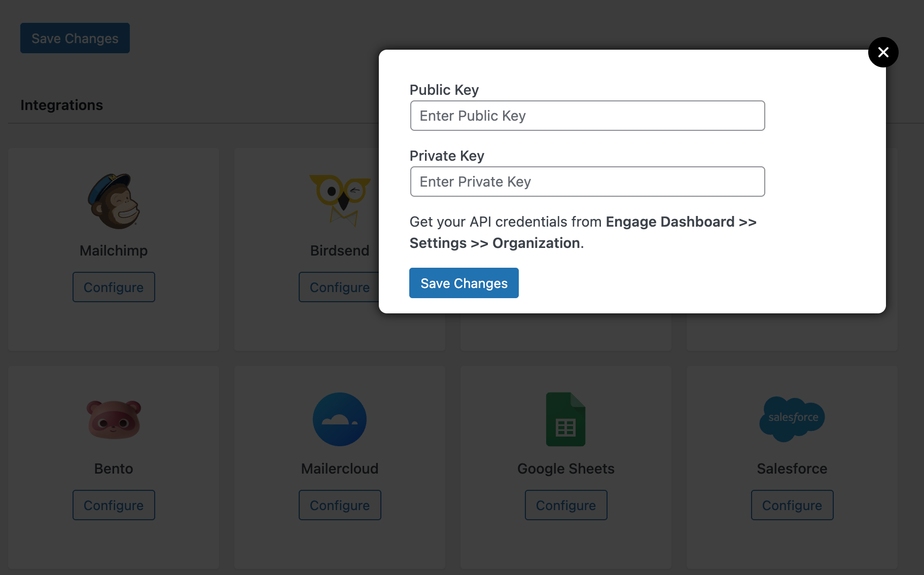Viewport: 924px width, 575px height.
Task: Click the Integrations section heading
Action: (62, 105)
